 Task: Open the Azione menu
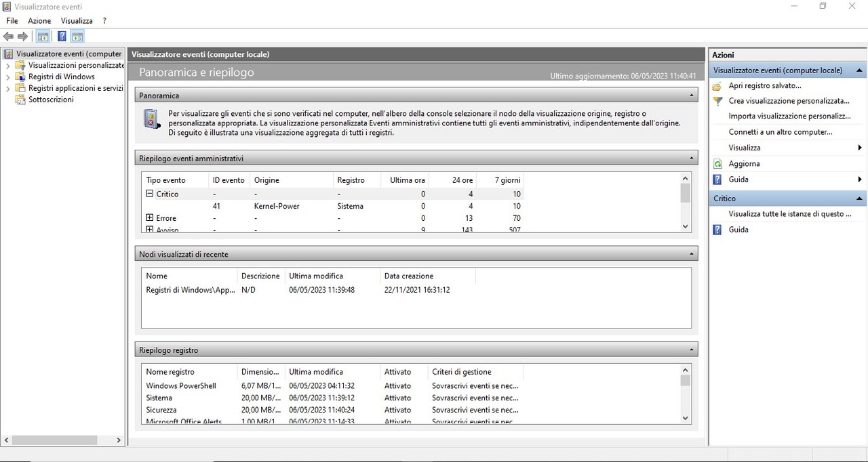point(39,21)
